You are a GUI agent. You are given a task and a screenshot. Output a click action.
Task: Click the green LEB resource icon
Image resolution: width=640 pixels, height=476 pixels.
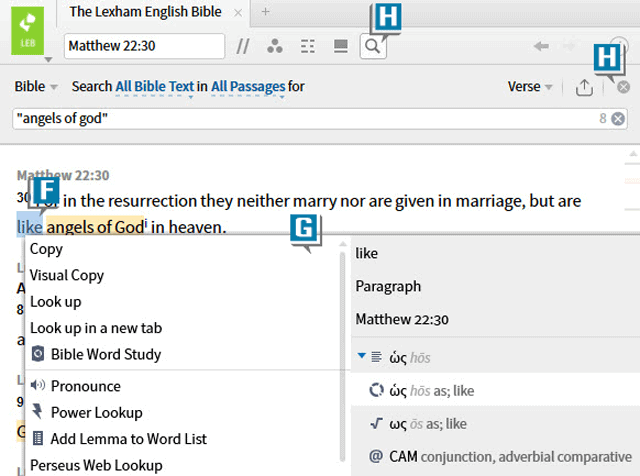pos(27,31)
